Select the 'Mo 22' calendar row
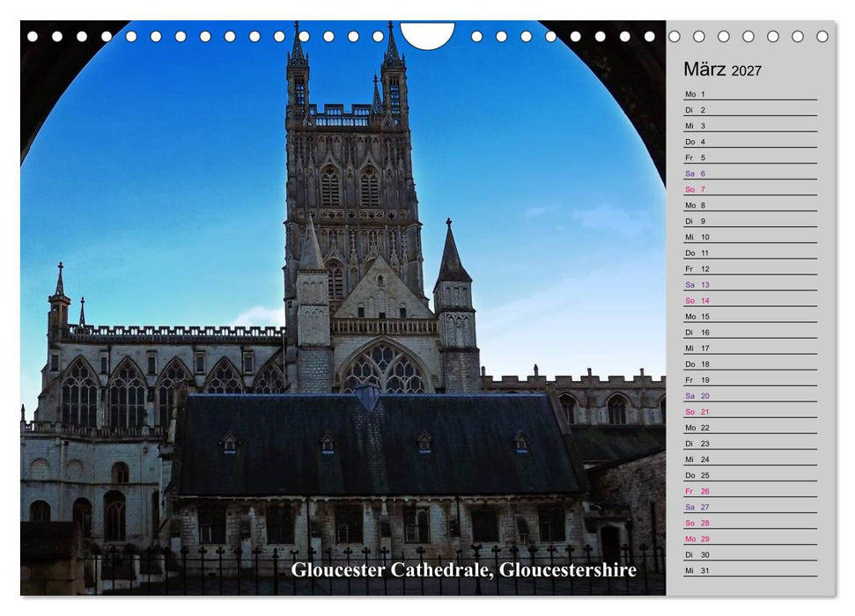This screenshot has height=616, width=855. (750, 428)
